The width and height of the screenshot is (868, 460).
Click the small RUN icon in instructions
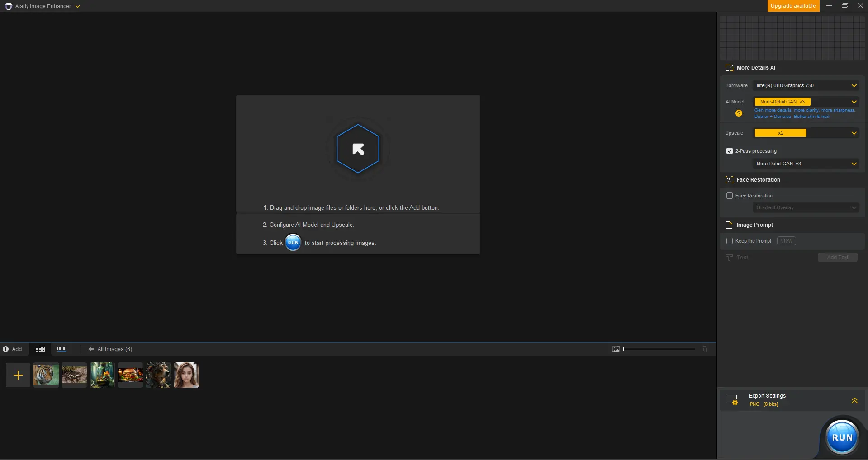(293, 243)
